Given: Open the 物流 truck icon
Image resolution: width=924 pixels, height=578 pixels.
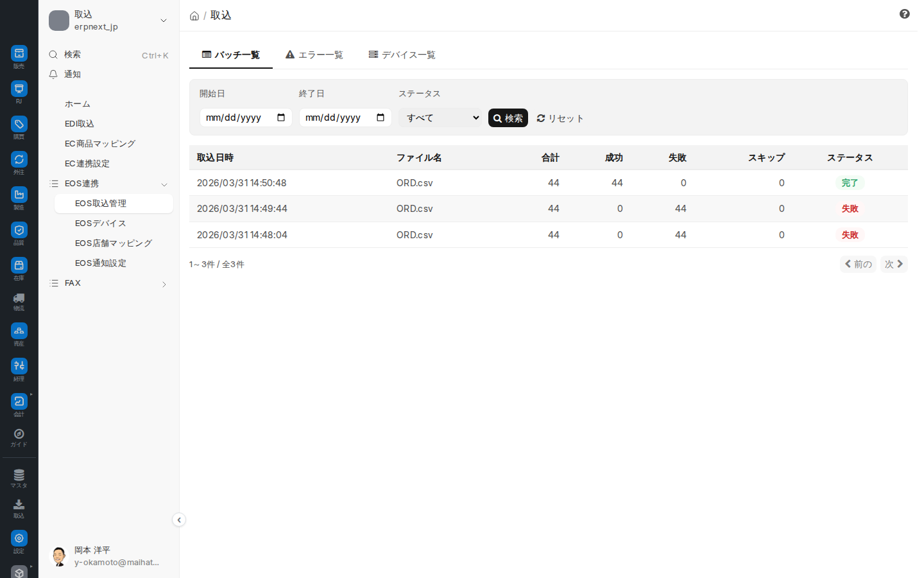Looking at the screenshot, I should pos(19,298).
